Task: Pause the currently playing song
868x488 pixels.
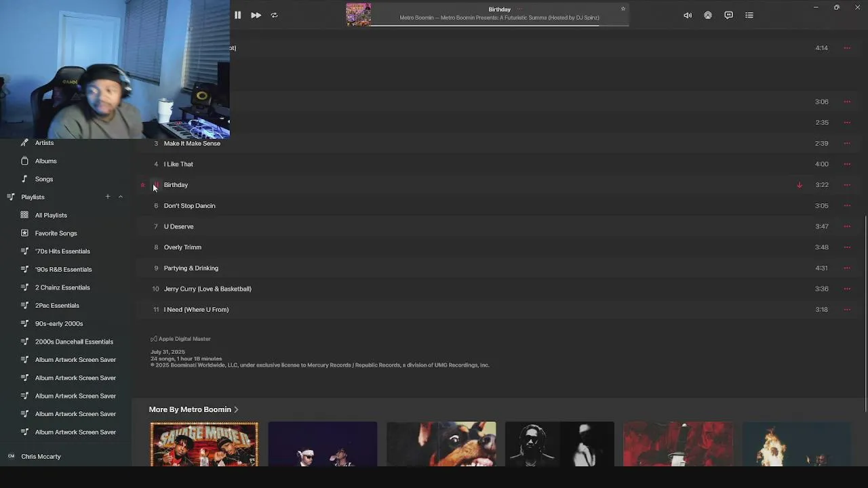Action: point(237,15)
